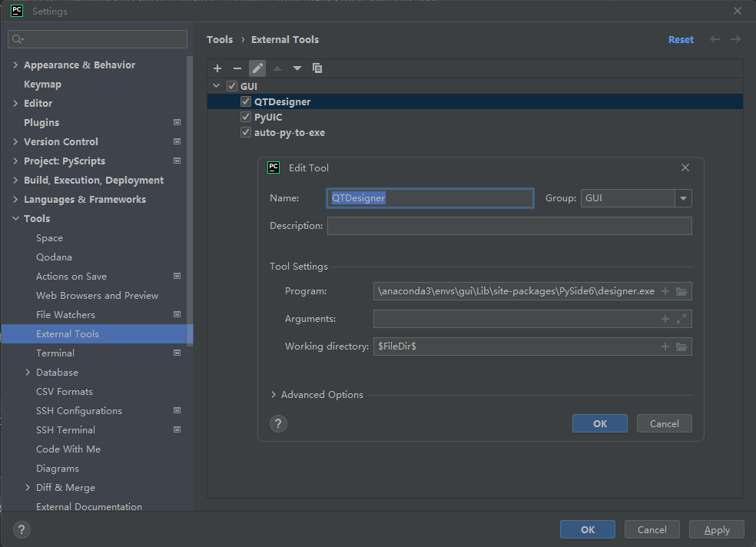Insert macro into Arguments field
Viewport: 756px width, 547px height.
[x=665, y=319]
